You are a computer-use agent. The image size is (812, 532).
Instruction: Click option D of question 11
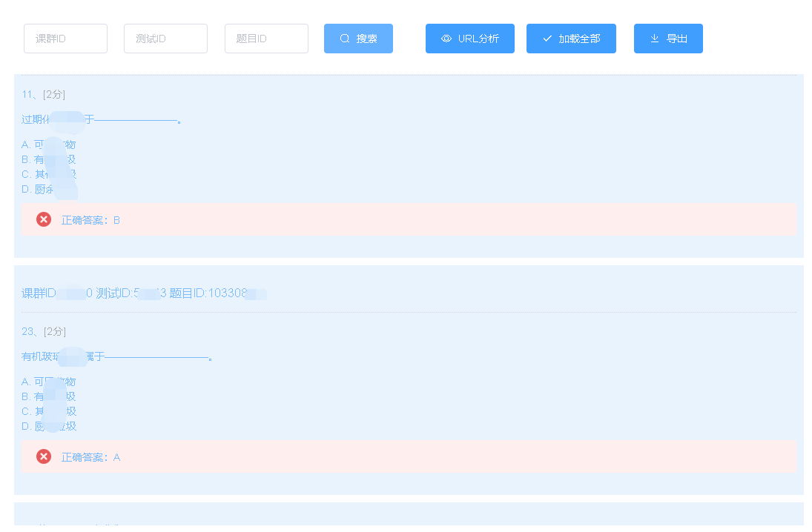(x=49, y=190)
